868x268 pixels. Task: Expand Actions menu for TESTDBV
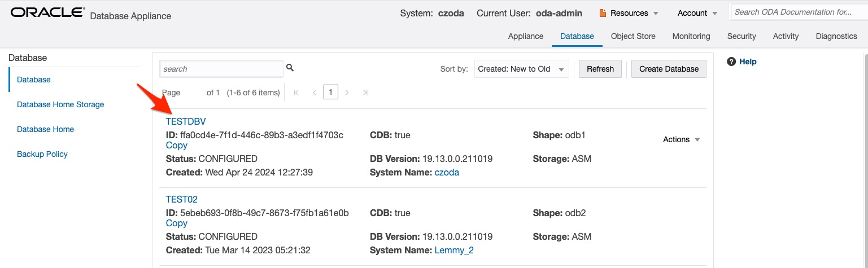click(x=681, y=139)
